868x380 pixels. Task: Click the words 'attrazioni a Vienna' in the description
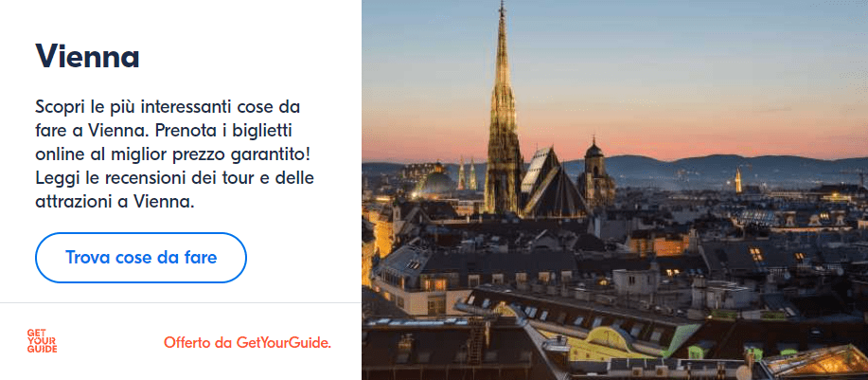[x=115, y=202]
